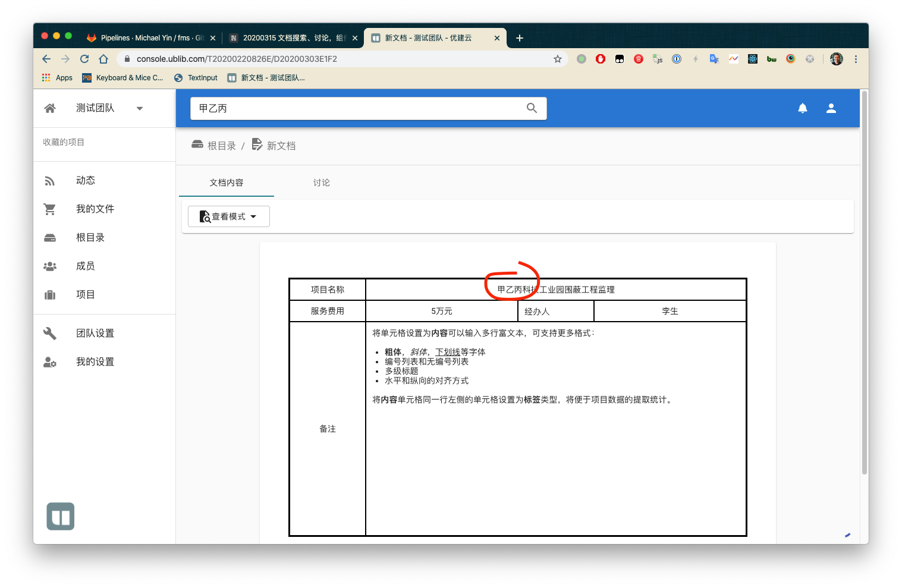Open the 查看模式 view mode dropdown
The height and width of the screenshot is (588, 902).
point(229,216)
